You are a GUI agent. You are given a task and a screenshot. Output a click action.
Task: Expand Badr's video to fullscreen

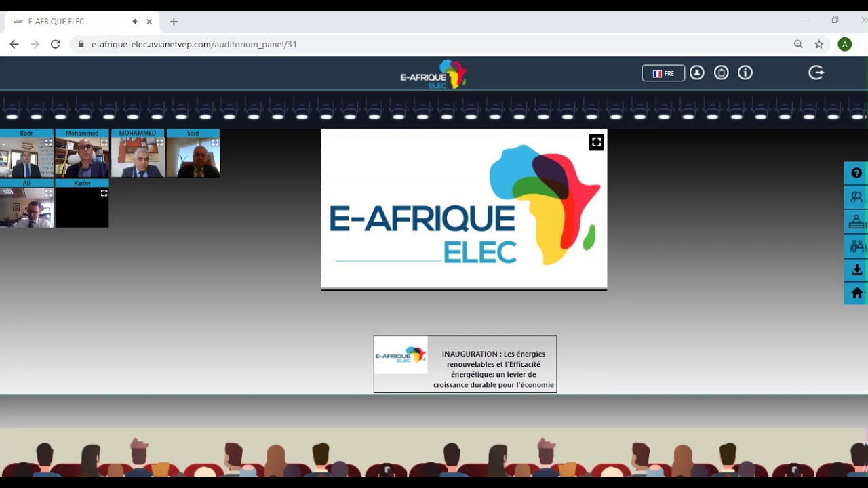[48, 143]
